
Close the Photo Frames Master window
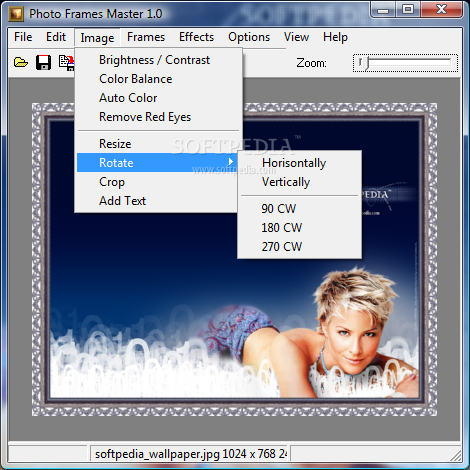click(x=441, y=9)
